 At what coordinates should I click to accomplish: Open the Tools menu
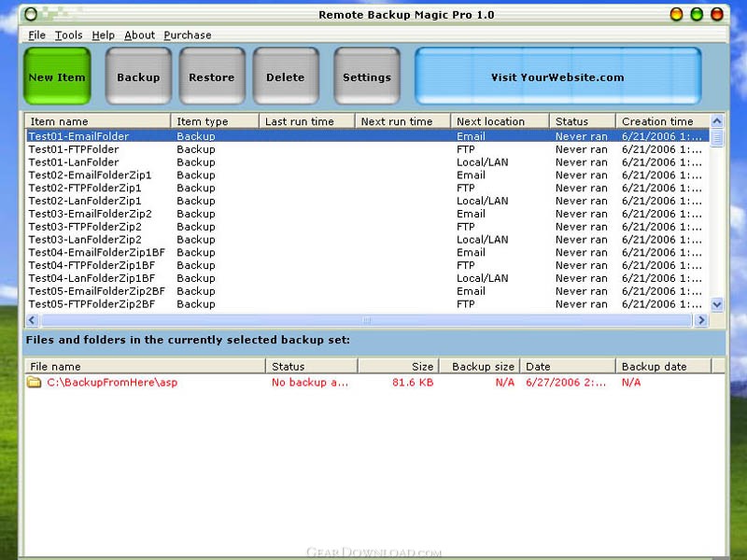(68, 35)
